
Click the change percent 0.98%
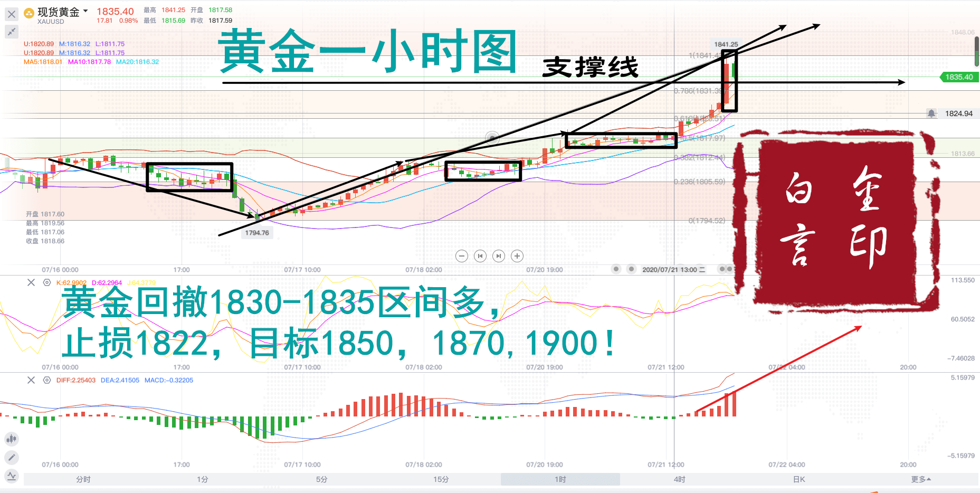(x=128, y=21)
